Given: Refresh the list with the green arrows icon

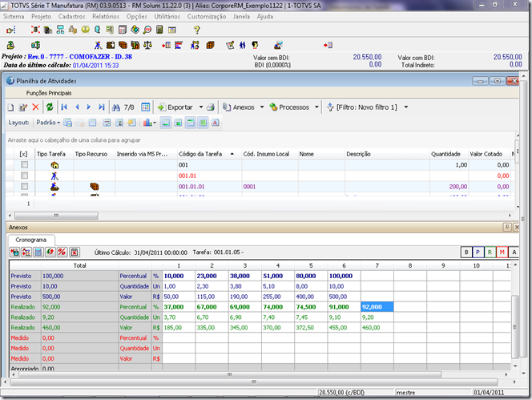Looking at the screenshot, I should (x=50, y=107).
